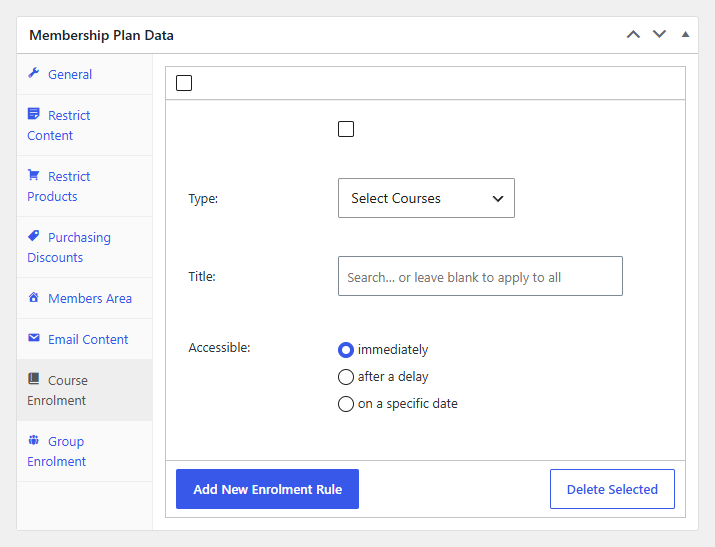Image resolution: width=715 pixels, height=547 pixels.
Task: Open Members Area tab
Action: point(84,299)
